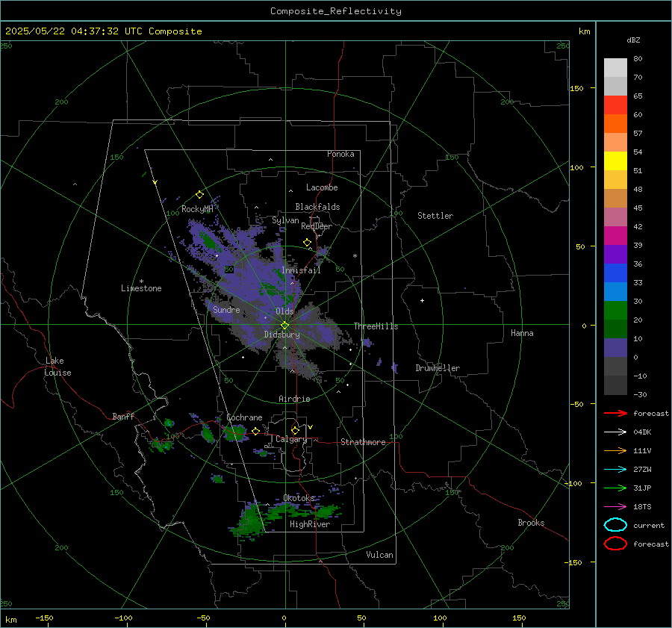The width and height of the screenshot is (672, 628).
Task: Click the Airdrie label
Action: [x=294, y=399]
